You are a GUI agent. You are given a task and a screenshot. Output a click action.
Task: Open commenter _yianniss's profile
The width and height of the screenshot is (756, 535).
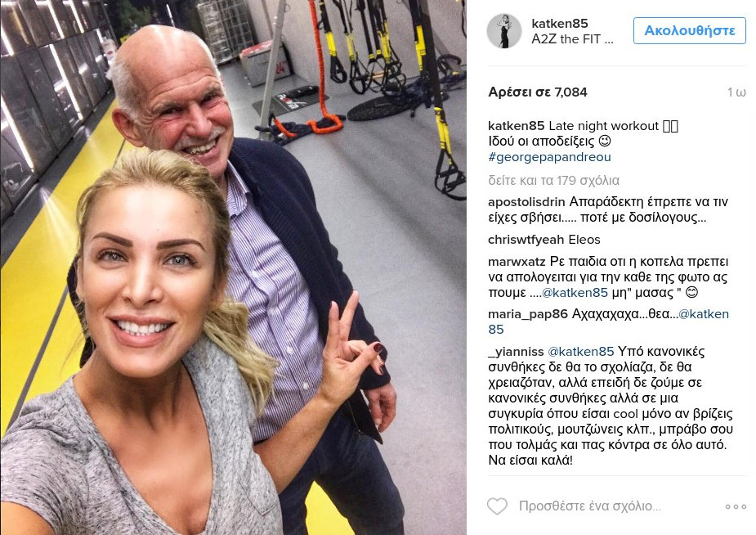[516, 351]
